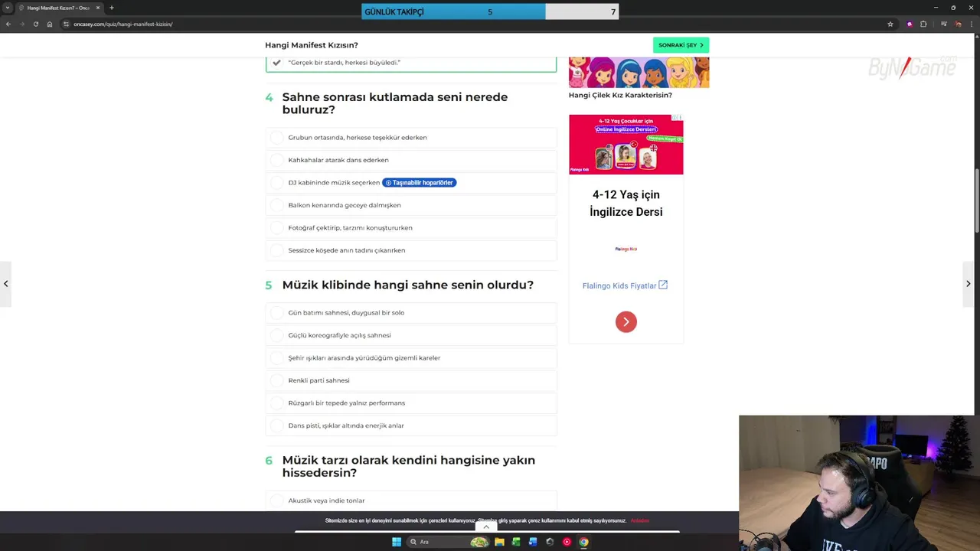Go forward using browser forward arrow
The image size is (980, 551).
coord(21,24)
